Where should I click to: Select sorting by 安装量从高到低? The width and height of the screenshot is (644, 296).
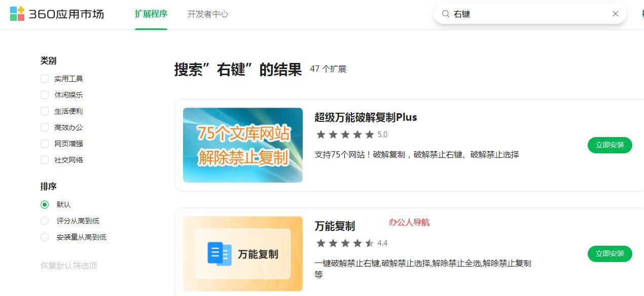click(x=45, y=237)
